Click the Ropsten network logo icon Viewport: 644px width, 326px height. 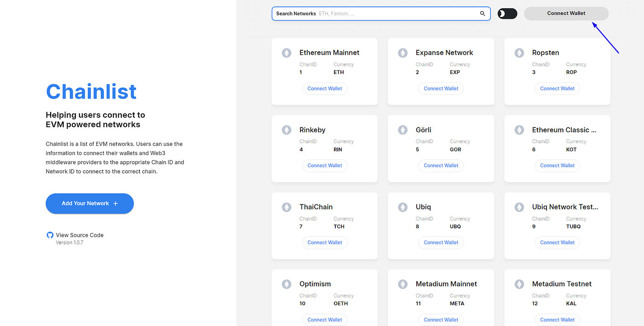pos(519,53)
